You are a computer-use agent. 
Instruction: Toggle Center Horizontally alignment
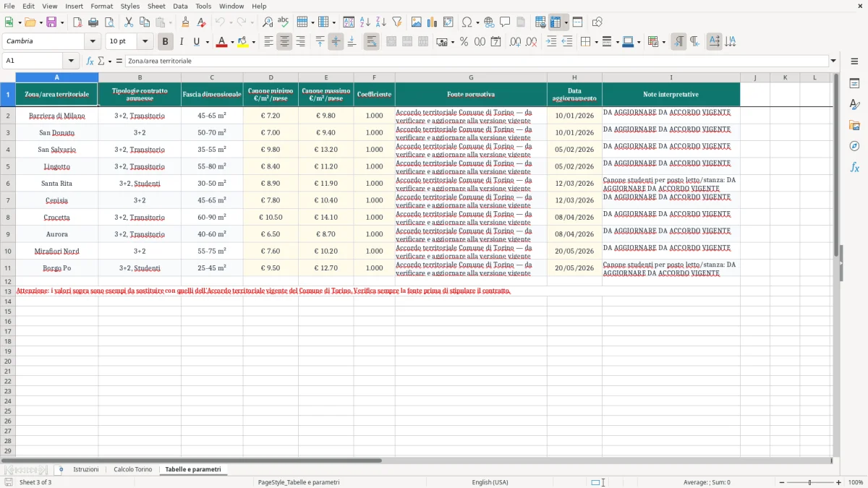[x=284, y=42]
